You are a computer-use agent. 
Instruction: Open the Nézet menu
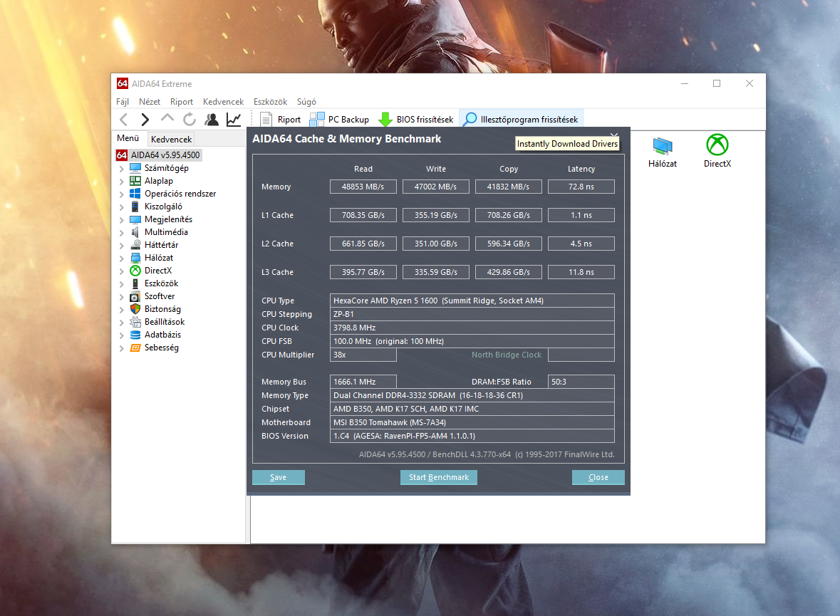pos(150,102)
